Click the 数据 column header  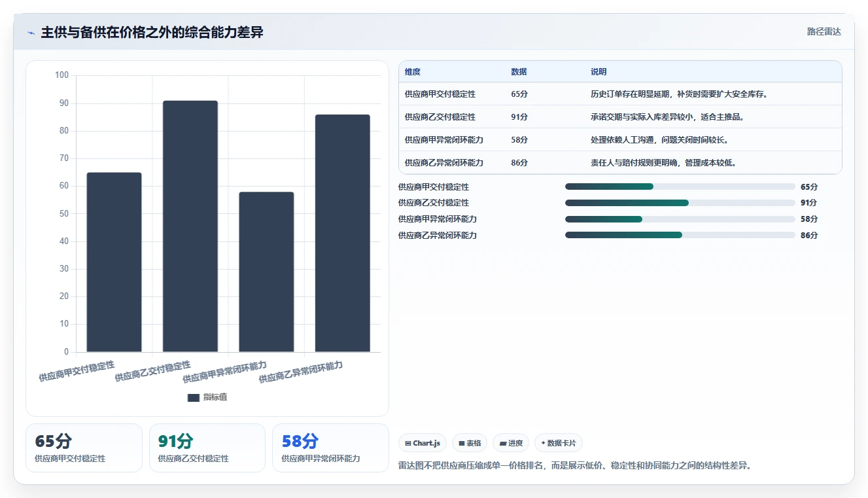point(519,72)
